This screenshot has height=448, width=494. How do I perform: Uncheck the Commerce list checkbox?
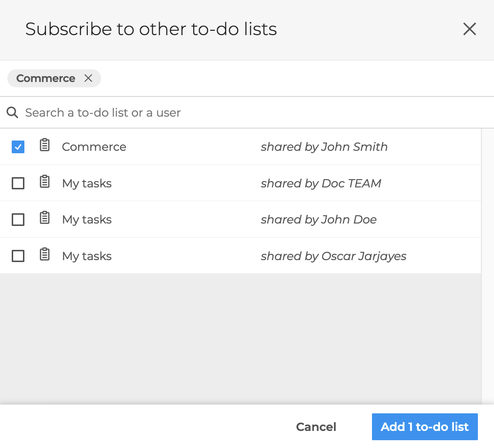click(x=18, y=147)
